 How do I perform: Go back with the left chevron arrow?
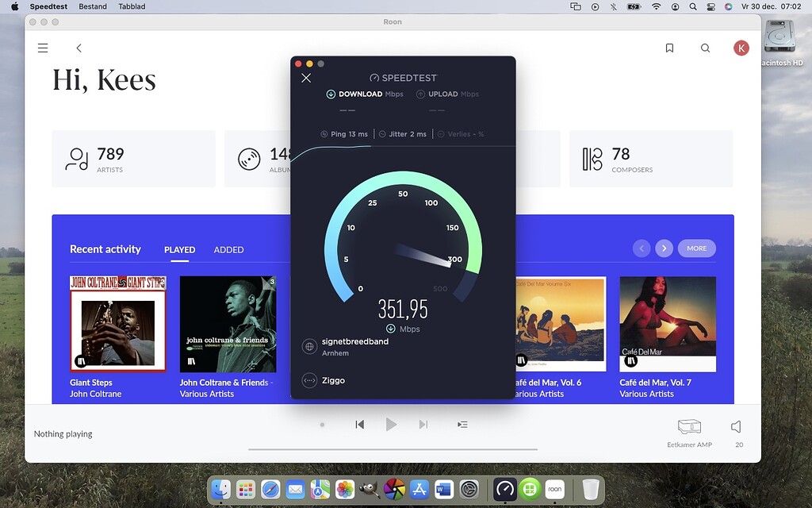(79, 48)
